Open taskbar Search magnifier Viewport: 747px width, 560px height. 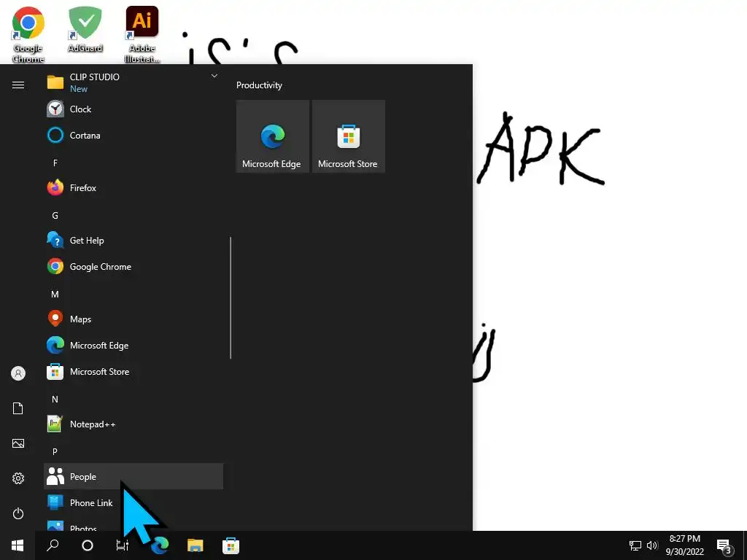tap(53, 545)
